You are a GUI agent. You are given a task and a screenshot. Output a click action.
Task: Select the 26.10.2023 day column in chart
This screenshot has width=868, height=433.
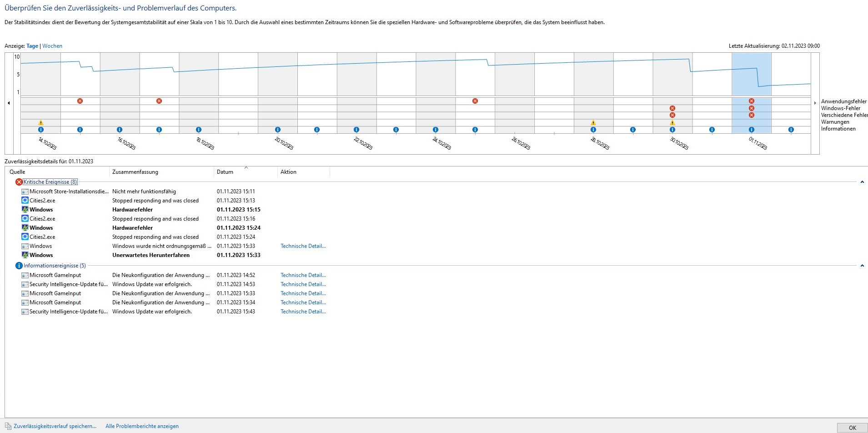[x=515, y=93]
